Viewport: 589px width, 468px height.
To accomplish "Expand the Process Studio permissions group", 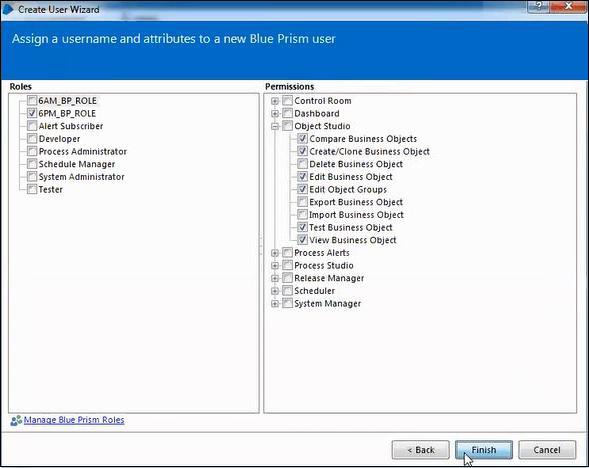I will [275, 266].
